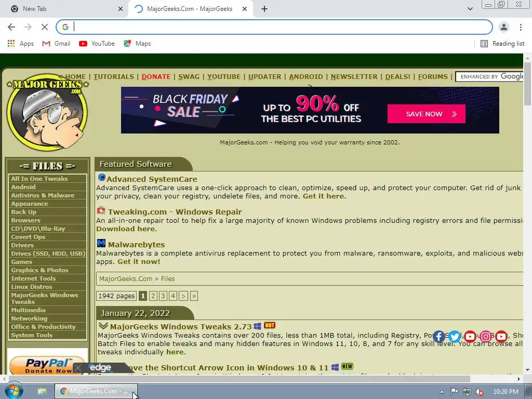This screenshot has height=399, width=532.
Task: Click SAVE NOW on Black Friday banner
Action: 426,114
